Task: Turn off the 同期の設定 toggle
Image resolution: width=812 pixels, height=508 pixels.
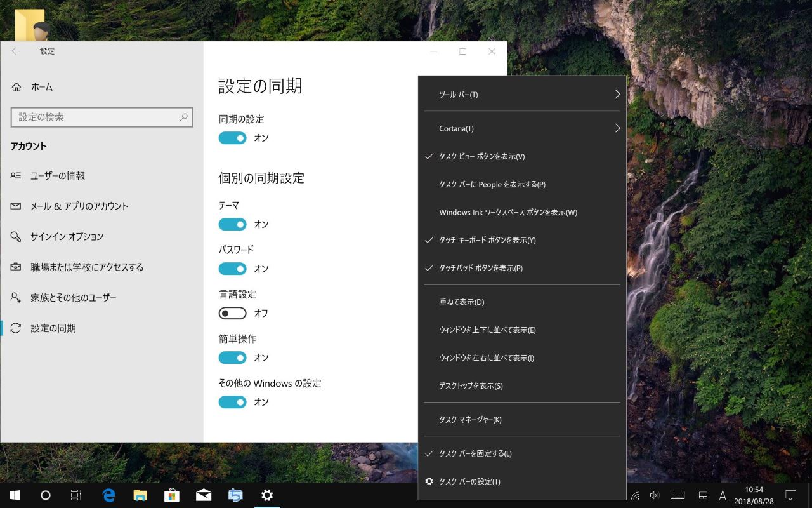Action: tap(232, 138)
